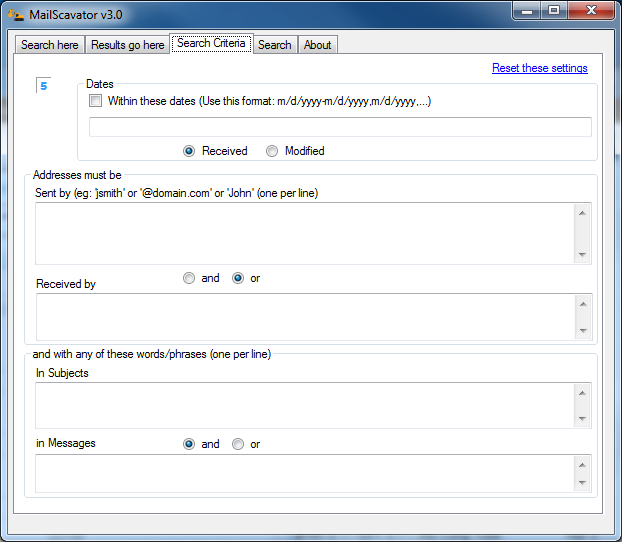
Task: Click the Received by text box
Action: 314,317
